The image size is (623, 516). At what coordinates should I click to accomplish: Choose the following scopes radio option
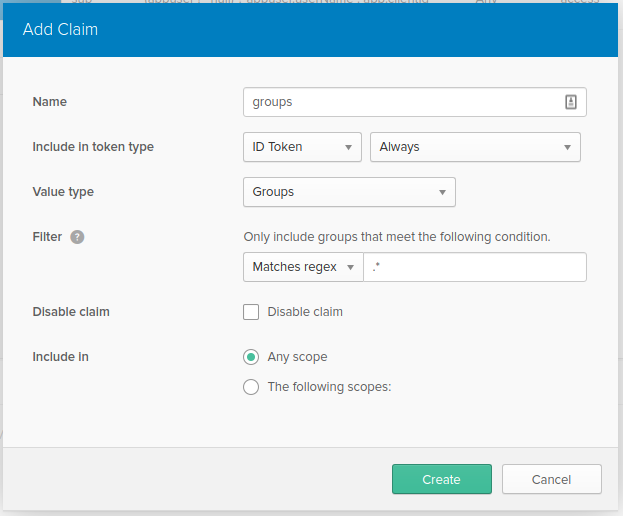(x=251, y=387)
